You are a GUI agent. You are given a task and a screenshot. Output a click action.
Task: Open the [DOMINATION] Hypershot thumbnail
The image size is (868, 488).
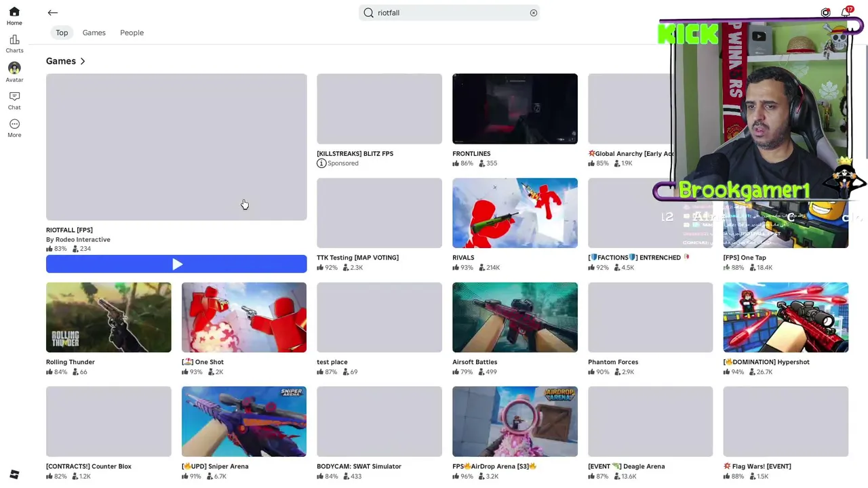(785, 317)
